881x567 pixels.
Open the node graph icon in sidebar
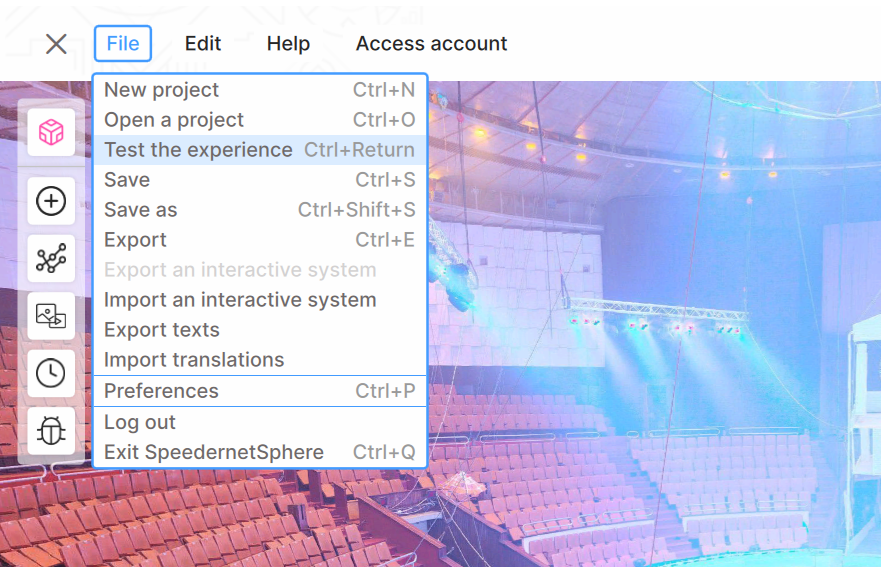point(51,259)
